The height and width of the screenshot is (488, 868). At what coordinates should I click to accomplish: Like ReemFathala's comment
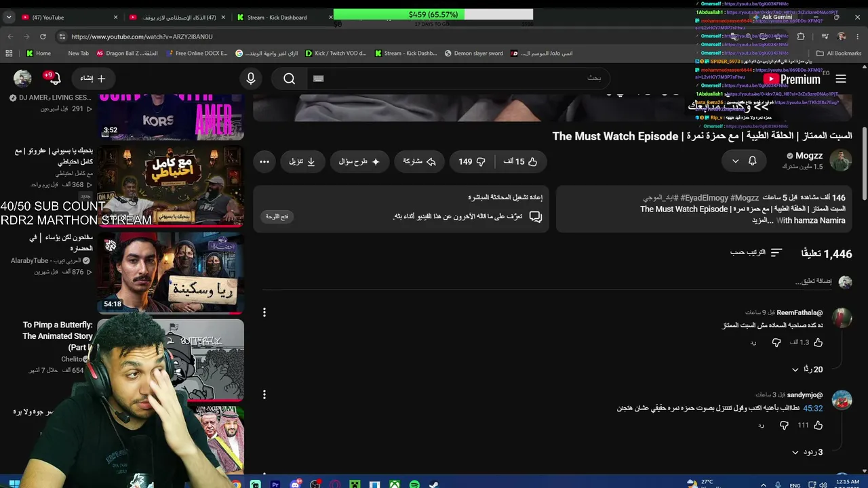tap(818, 343)
